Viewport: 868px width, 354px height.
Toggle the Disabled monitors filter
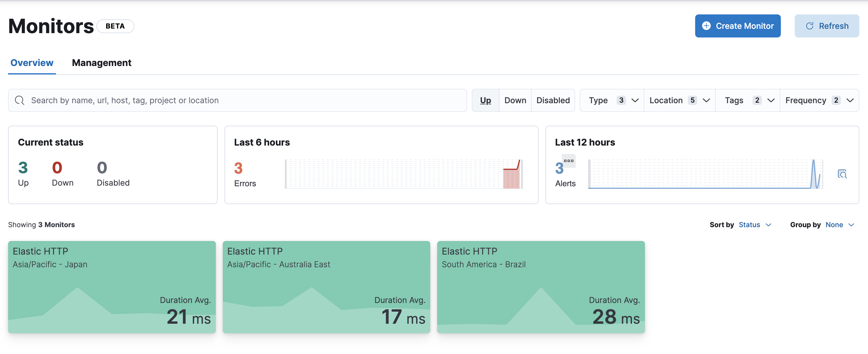tap(553, 100)
